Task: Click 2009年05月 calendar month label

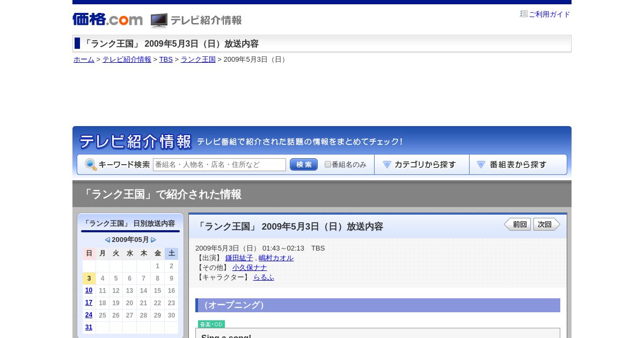Action: tap(130, 240)
